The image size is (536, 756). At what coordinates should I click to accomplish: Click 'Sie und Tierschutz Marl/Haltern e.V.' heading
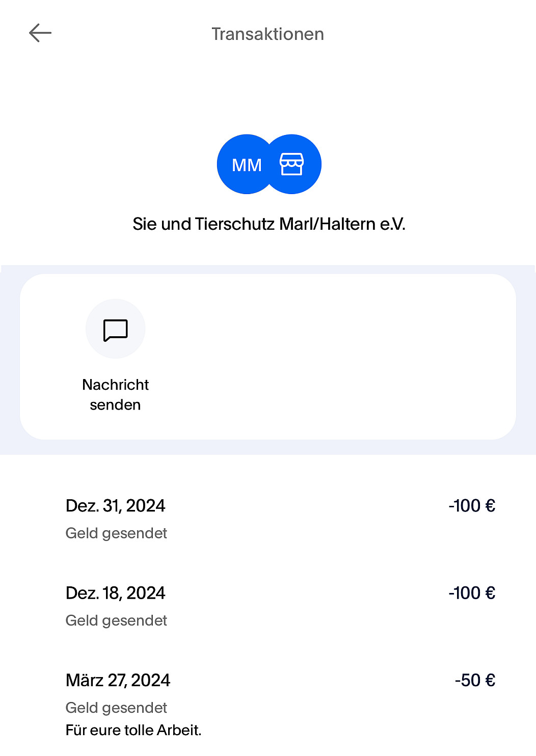tap(269, 224)
